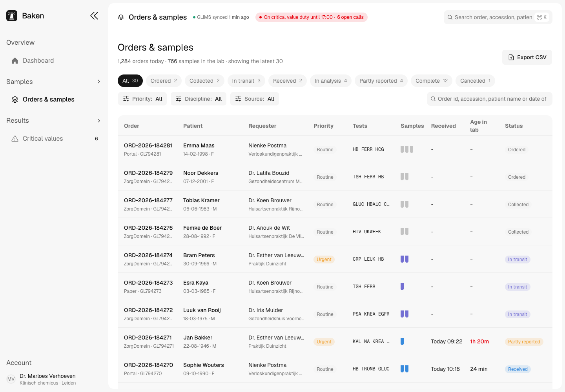Click the sliders icon on Discipline filter
565x392 pixels.
[x=179, y=99]
